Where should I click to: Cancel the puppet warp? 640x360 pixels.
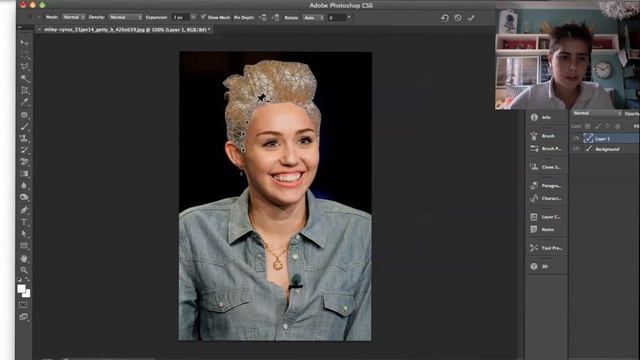[x=458, y=18]
